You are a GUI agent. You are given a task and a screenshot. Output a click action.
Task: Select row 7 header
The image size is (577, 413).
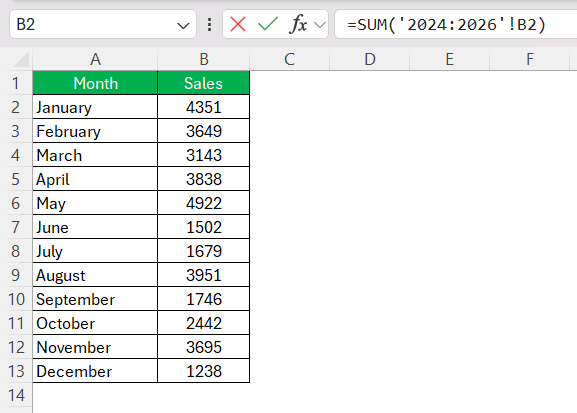[x=15, y=227]
